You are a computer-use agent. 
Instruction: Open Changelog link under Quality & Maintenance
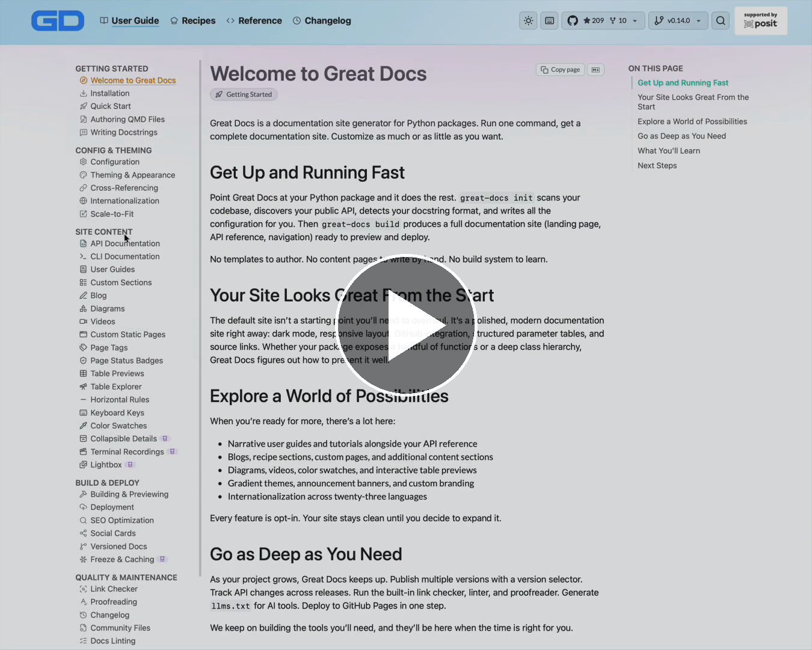109,615
